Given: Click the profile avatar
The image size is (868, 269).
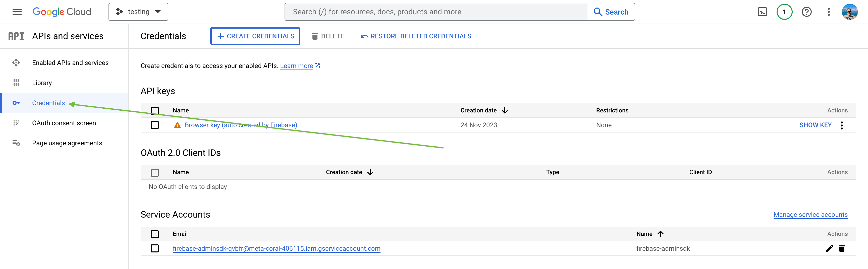Looking at the screenshot, I should click(x=850, y=12).
